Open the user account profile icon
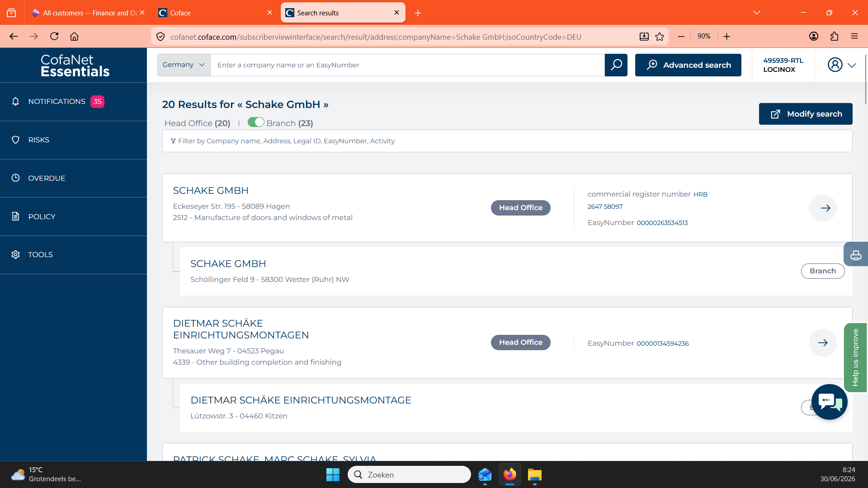The height and width of the screenshot is (488, 868). 835,65
